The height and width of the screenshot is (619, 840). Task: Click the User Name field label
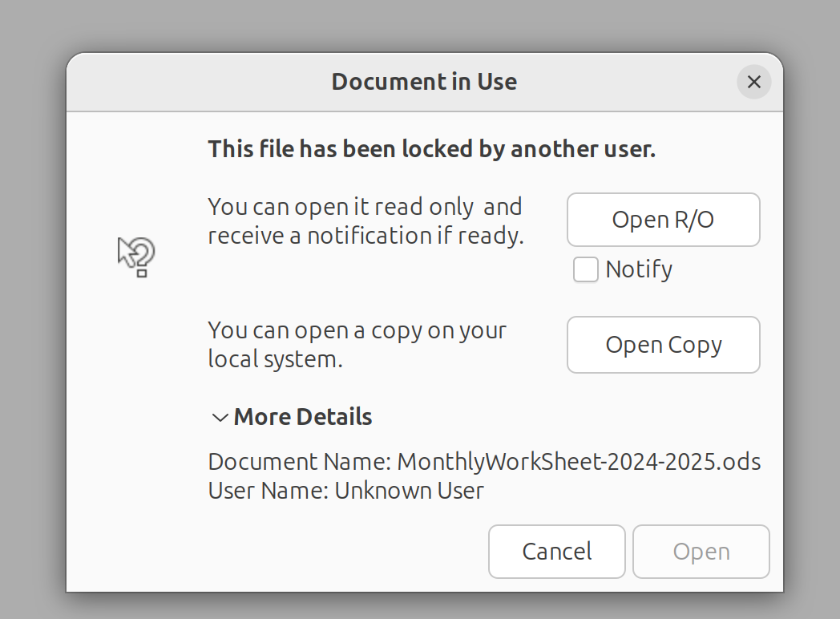coord(268,491)
